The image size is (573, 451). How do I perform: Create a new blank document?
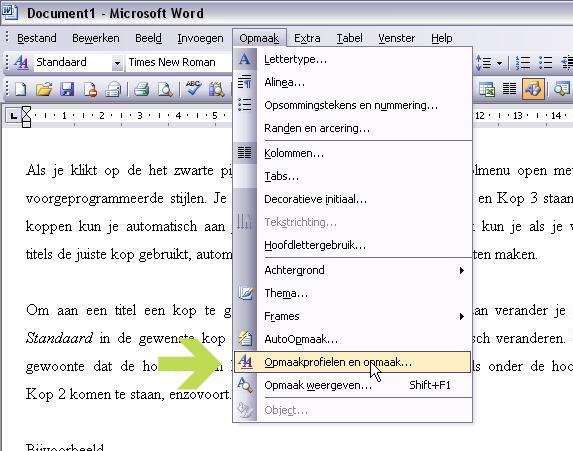pos(20,89)
